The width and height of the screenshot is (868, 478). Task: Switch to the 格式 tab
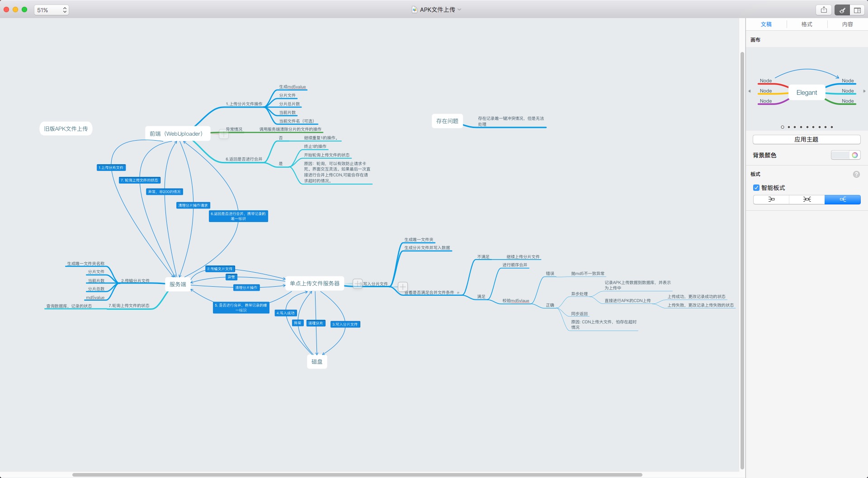tap(807, 24)
